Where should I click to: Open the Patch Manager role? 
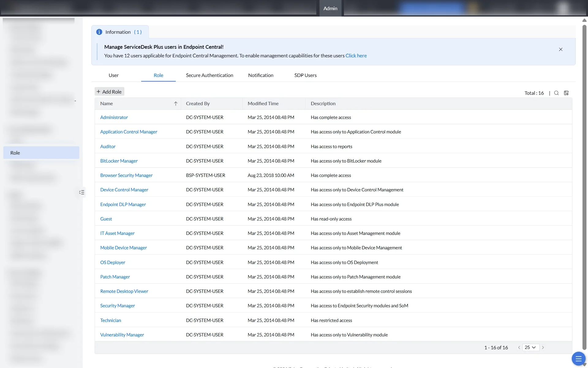[115, 277]
